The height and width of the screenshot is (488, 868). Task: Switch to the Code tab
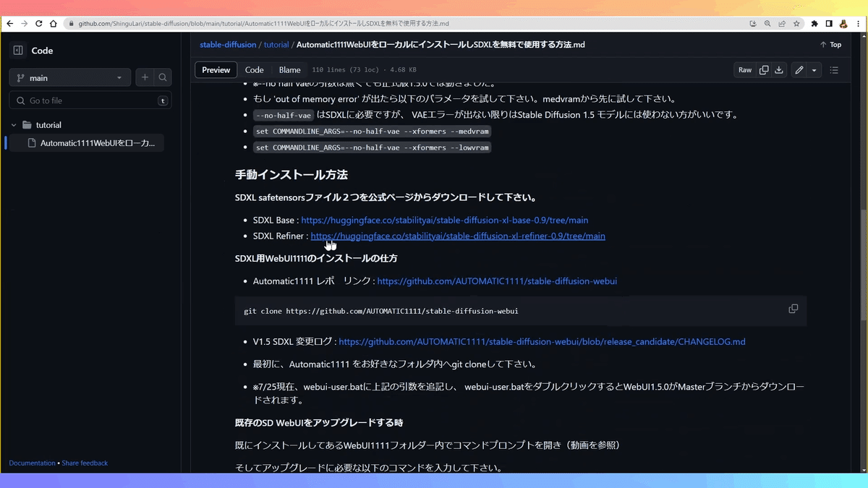coord(254,70)
